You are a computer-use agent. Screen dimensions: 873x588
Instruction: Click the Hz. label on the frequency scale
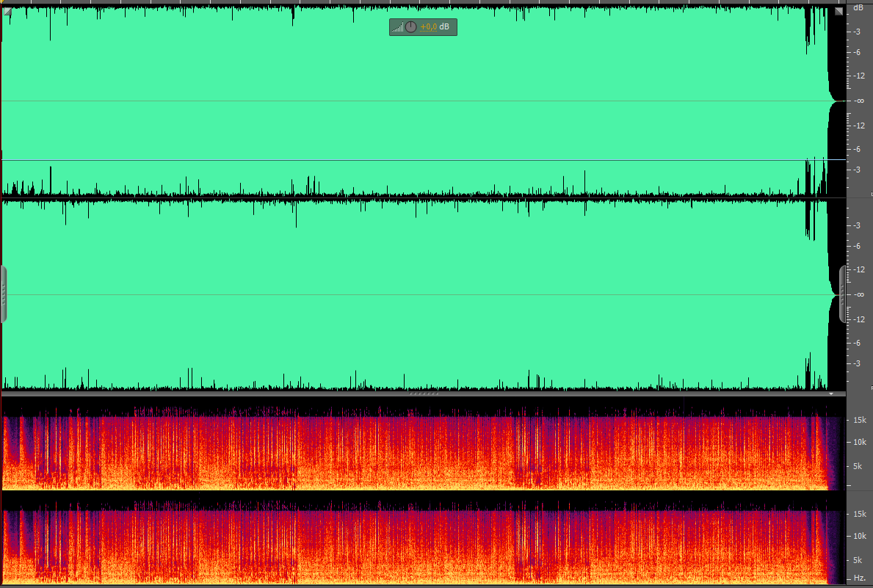[860, 578]
